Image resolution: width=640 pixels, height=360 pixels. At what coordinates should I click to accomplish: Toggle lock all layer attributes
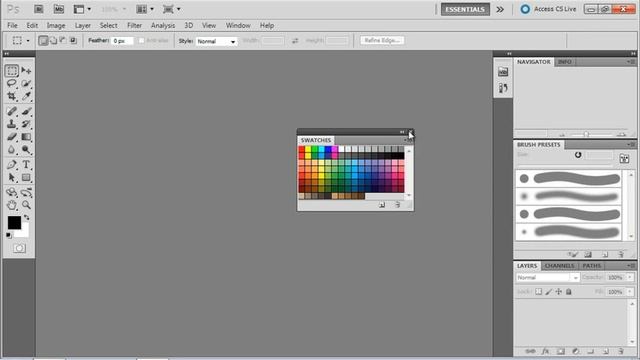(x=569, y=291)
